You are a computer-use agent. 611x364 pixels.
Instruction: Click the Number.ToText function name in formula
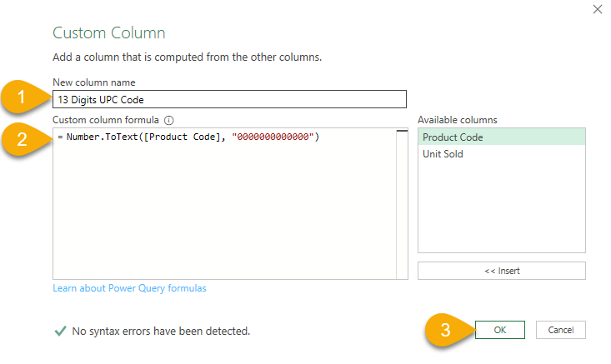(x=96, y=137)
